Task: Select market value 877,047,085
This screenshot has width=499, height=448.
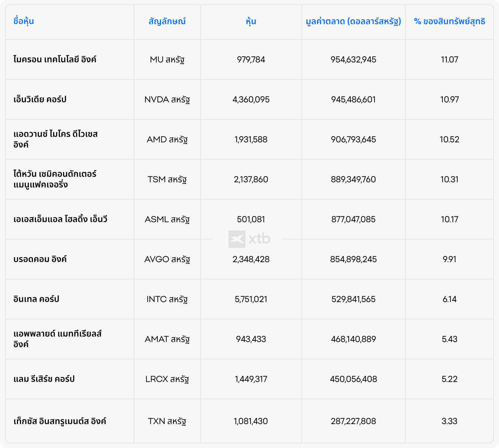Action: pyautogui.click(x=353, y=219)
